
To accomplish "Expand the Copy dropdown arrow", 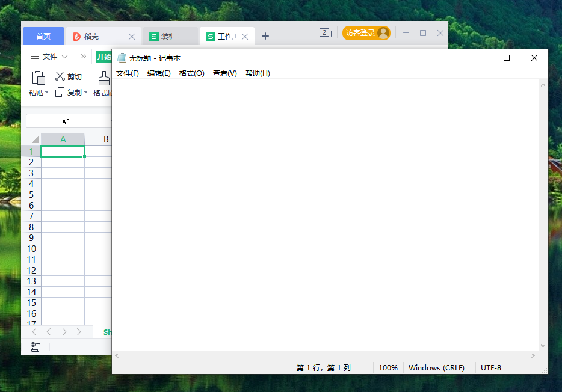I will pos(85,93).
